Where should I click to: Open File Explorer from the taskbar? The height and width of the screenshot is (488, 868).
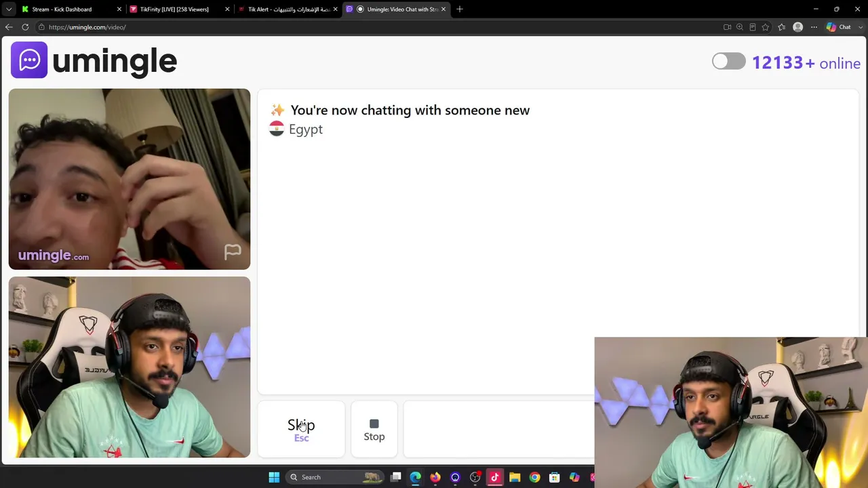coord(515,477)
